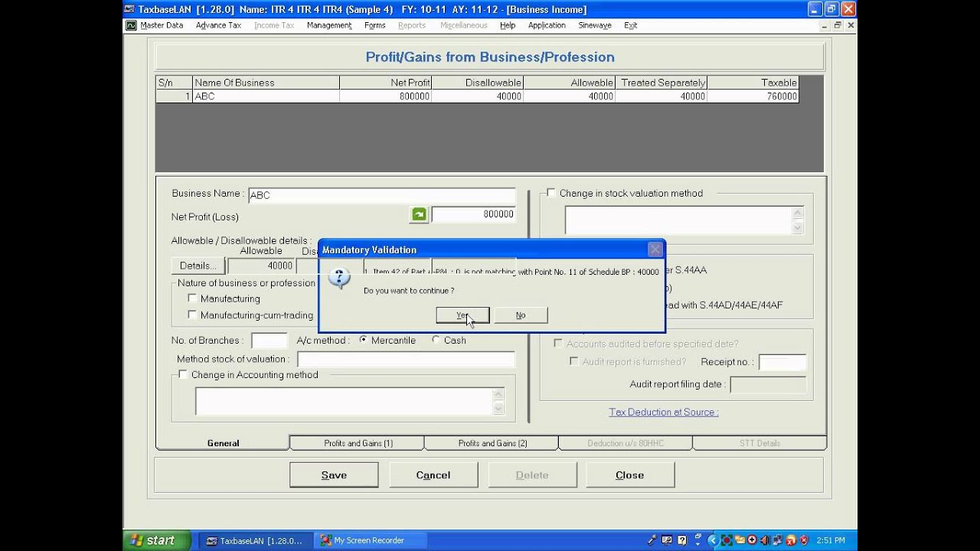This screenshot has height=551, width=980.
Task: Switch to Profits and Gains (1) tab
Action: pos(358,443)
